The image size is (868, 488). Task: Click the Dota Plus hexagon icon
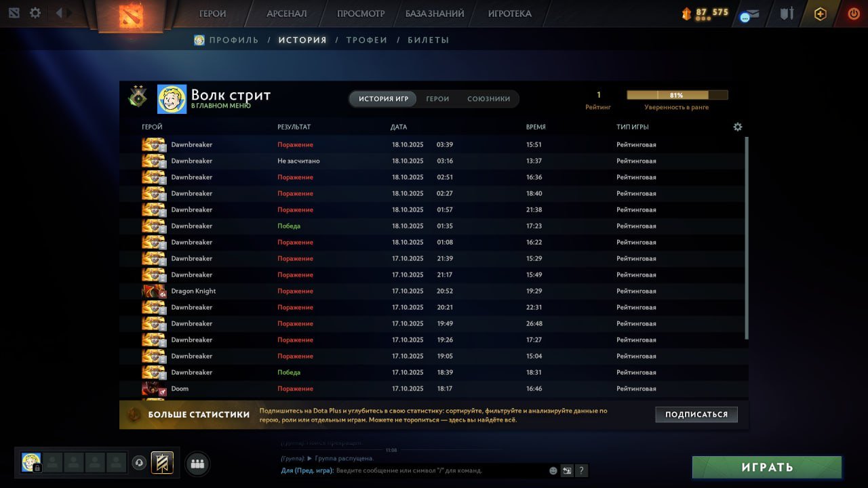tap(820, 14)
